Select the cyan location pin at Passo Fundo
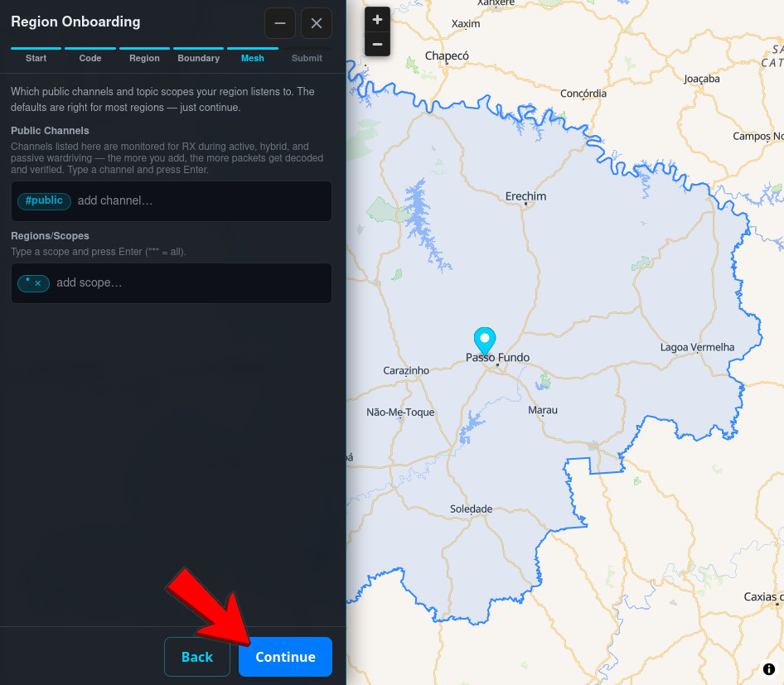 [x=485, y=340]
